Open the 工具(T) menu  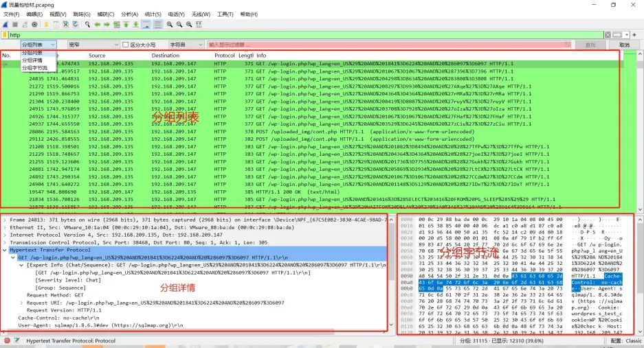[225, 14]
